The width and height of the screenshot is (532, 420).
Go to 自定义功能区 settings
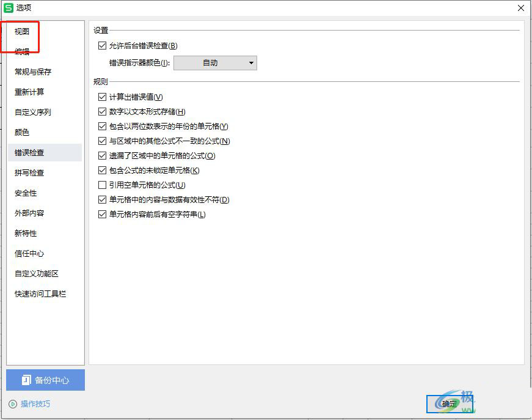pos(37,274)
